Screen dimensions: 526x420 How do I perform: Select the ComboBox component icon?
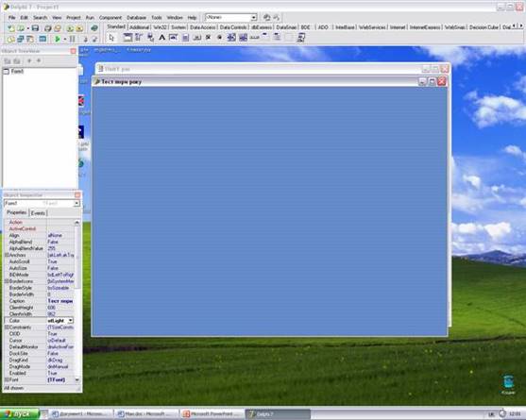point(244,38)
